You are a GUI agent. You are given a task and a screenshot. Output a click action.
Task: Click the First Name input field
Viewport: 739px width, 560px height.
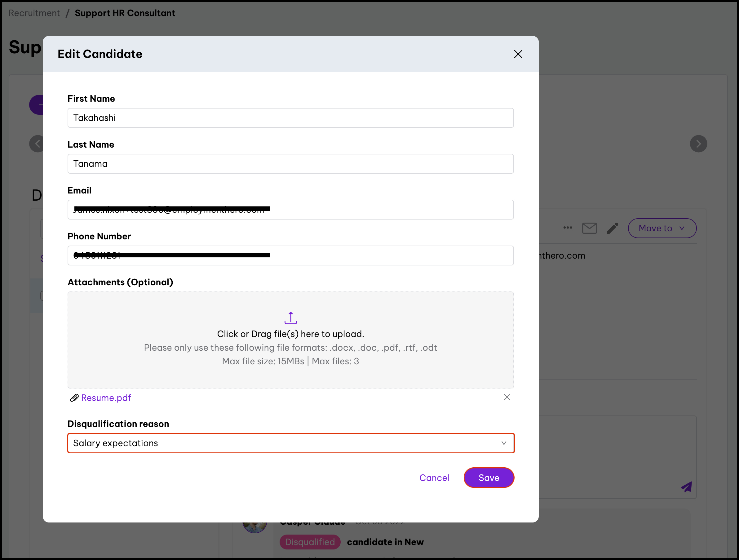click(290, 118)
